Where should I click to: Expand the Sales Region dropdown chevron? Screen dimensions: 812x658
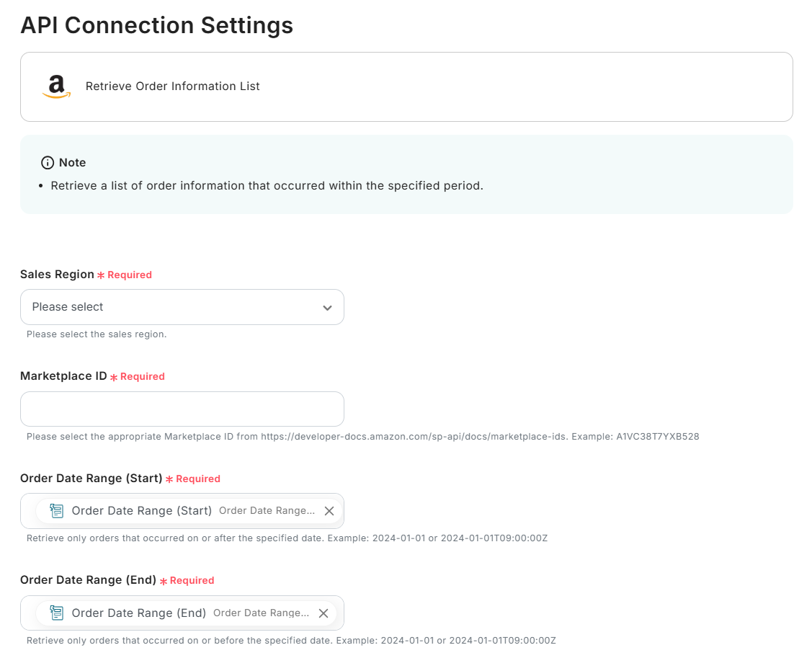pyautogui.click(x=327, y=308)
